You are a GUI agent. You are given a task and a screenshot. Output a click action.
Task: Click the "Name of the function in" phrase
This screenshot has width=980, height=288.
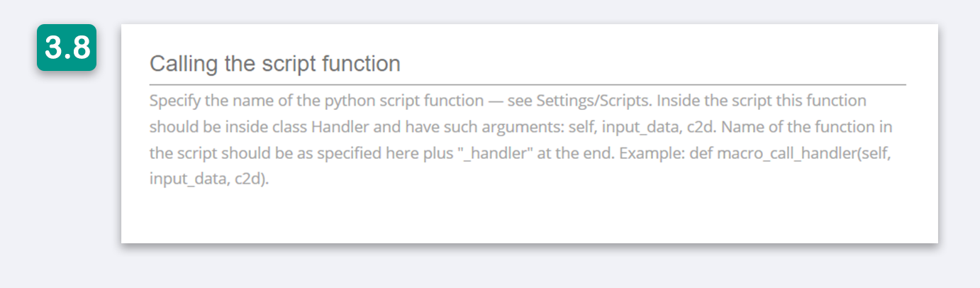pyautogui.click(x=808, y=127)
